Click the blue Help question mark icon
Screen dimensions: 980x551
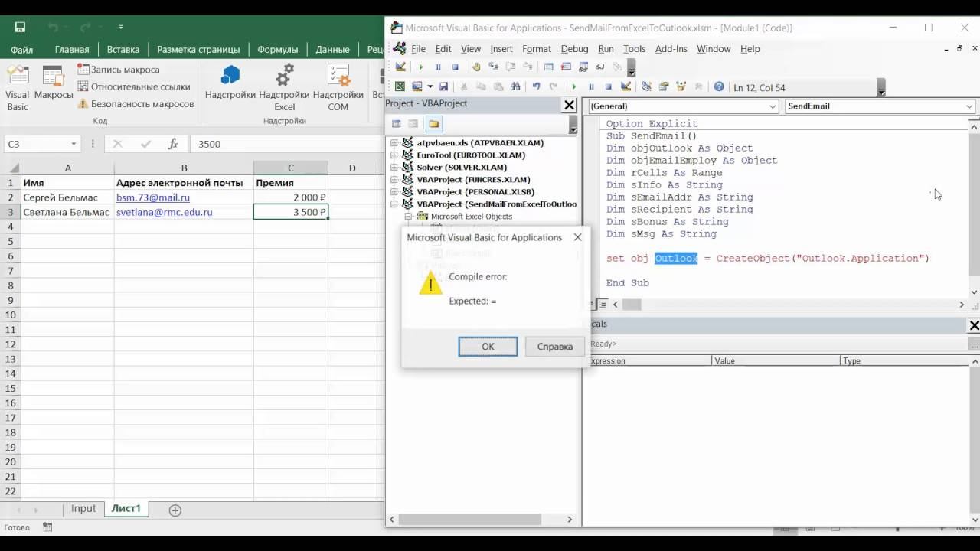pos(719,86)
